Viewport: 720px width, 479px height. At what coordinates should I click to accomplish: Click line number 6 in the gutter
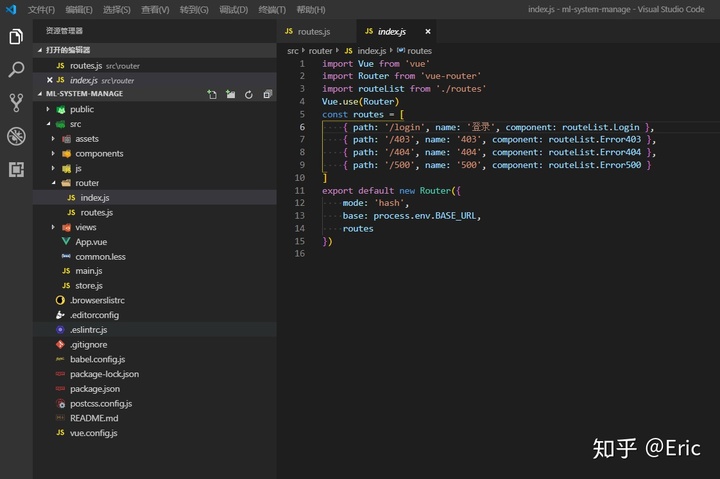pyautogui.click(x=302, y=127)
